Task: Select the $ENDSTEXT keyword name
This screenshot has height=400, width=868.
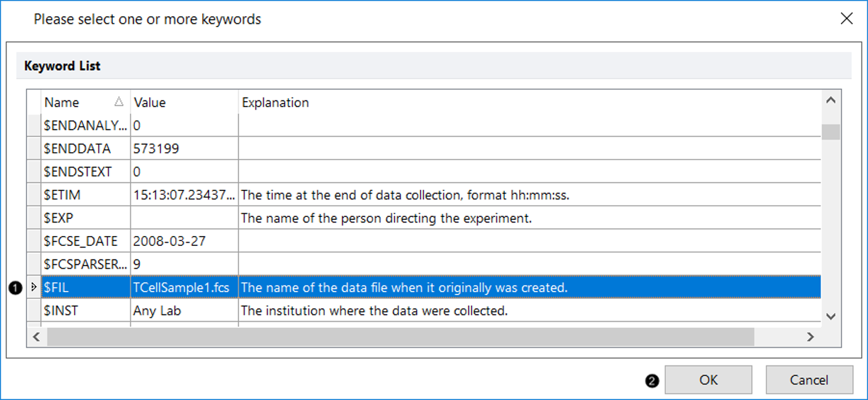Action: pyautogui.click(x=77, y=171)
